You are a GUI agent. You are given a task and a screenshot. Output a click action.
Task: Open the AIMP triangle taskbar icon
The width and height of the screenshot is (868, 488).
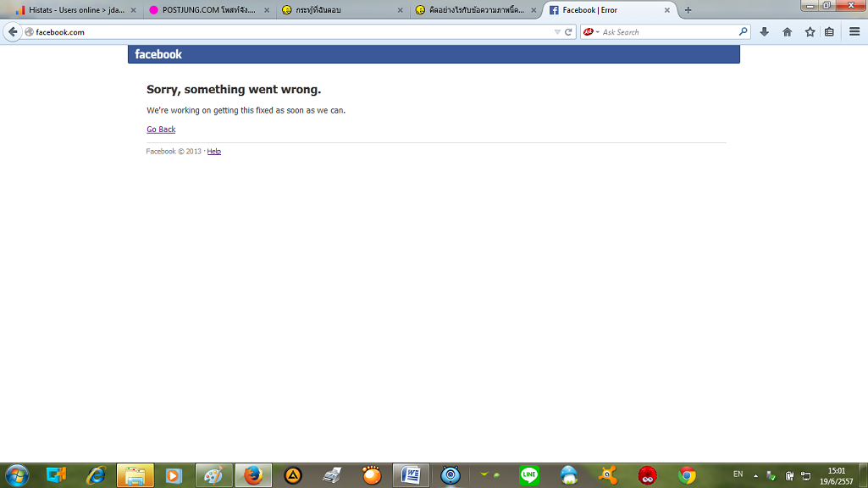293,475
